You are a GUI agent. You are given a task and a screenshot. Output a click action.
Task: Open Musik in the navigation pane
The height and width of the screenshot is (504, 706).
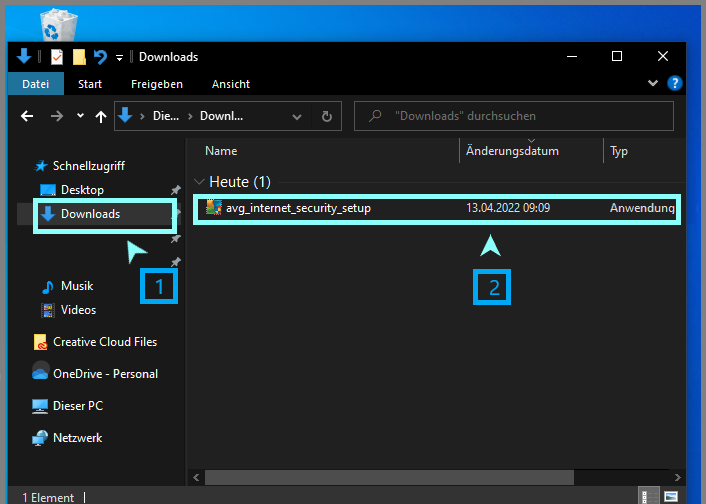pos(77,286)
